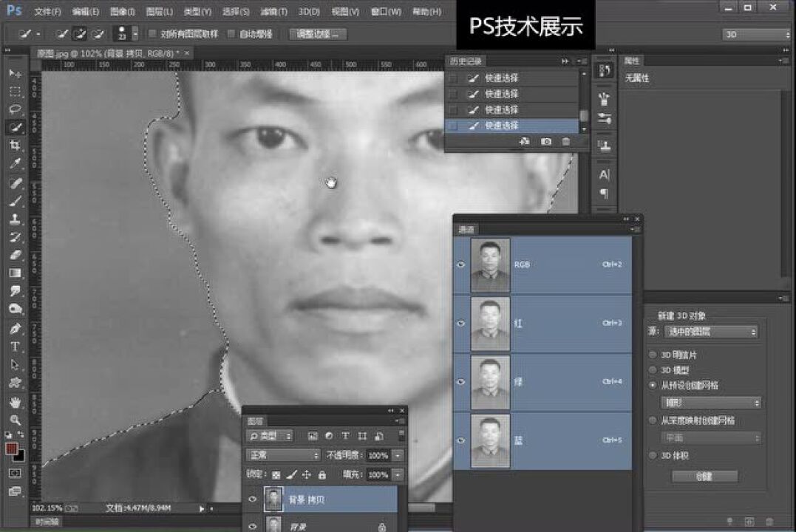Open the layer opacity slider dropdown
Image resolution: width=796 pixels, height=532 pixels.
point(398,455)
